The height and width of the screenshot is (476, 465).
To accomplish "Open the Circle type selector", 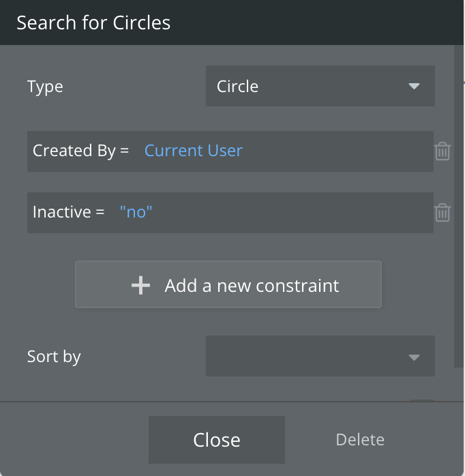I will click(x=307, y=87).
